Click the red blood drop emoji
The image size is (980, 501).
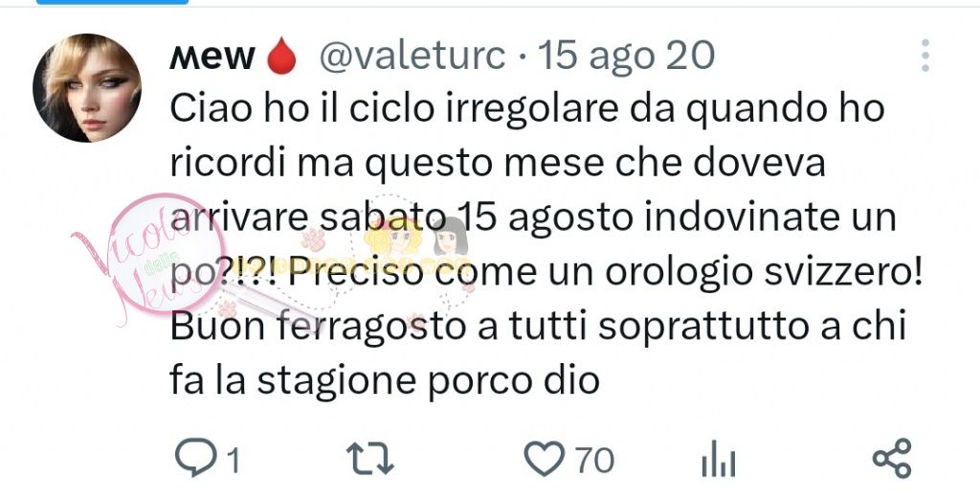tap(281, 56)
